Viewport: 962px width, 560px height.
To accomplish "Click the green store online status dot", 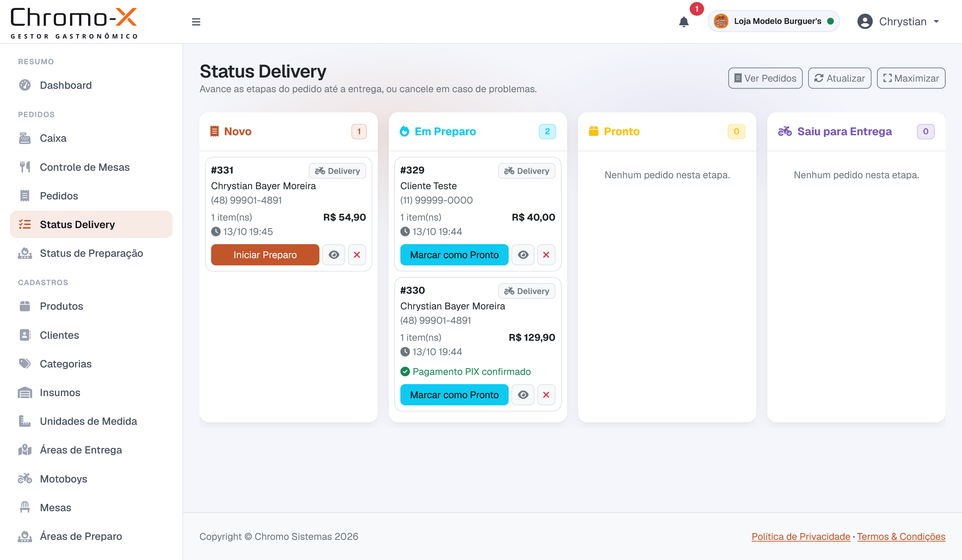I will 830,22.
